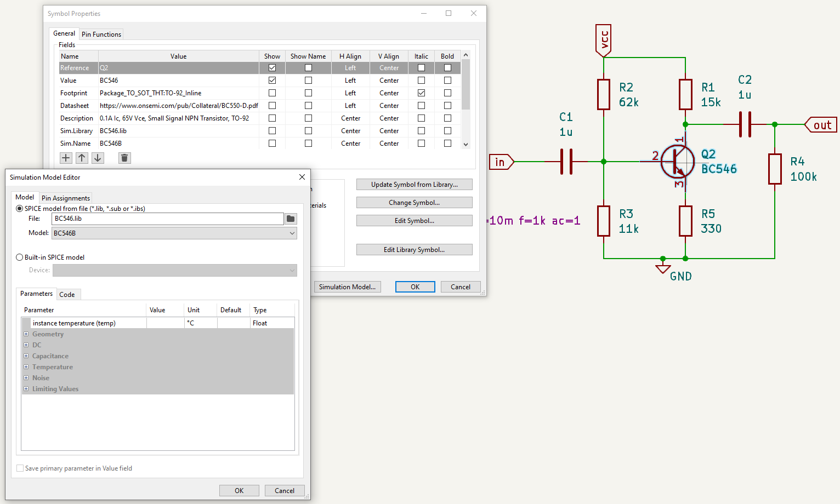Move field up with arrow icon

82,158
